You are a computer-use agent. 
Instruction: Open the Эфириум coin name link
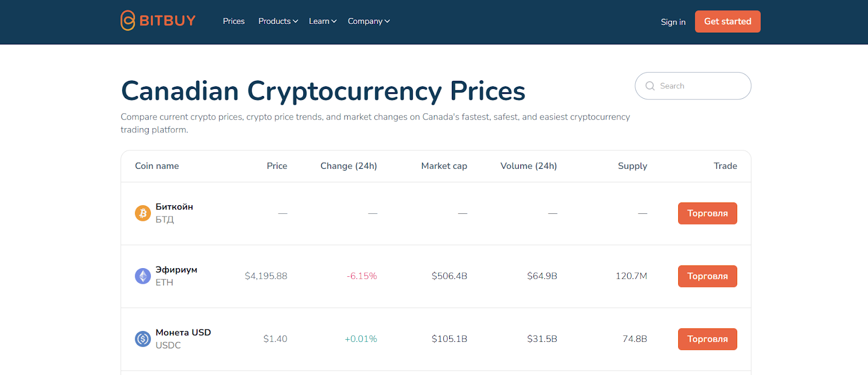[176, 270]
